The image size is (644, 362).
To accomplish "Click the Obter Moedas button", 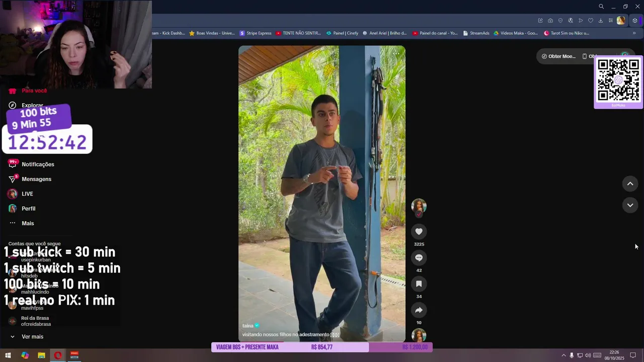I will point(558,56).
